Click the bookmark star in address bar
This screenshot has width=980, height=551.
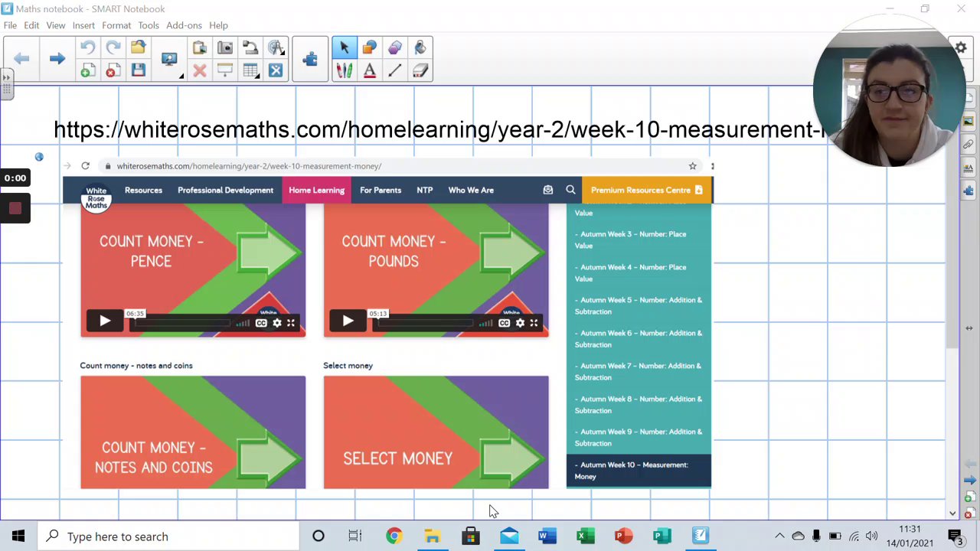point(692,166)
